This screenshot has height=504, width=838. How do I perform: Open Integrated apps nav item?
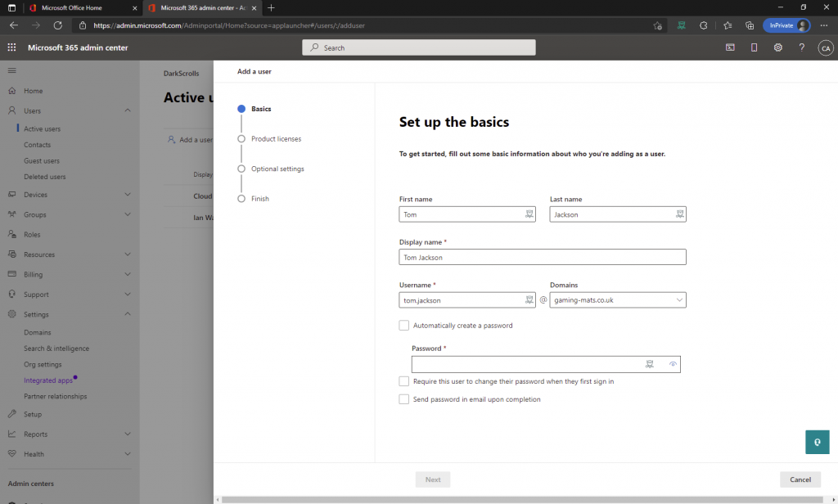point(48,380)
